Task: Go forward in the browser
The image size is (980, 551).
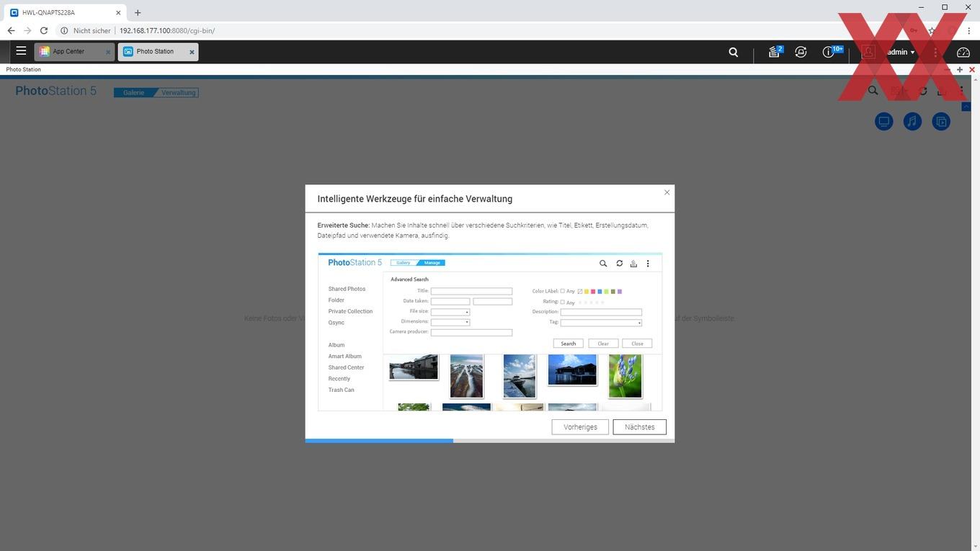Action: [27, 31]
